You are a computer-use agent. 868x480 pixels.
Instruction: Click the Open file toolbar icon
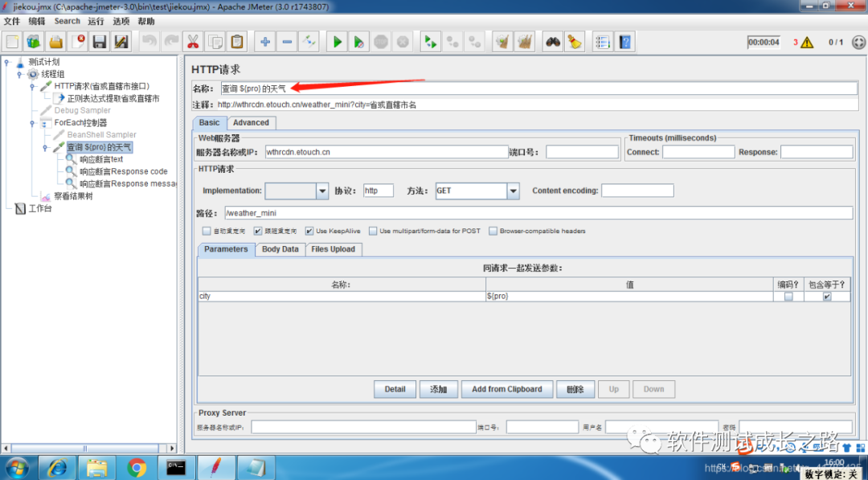(56, 42)
